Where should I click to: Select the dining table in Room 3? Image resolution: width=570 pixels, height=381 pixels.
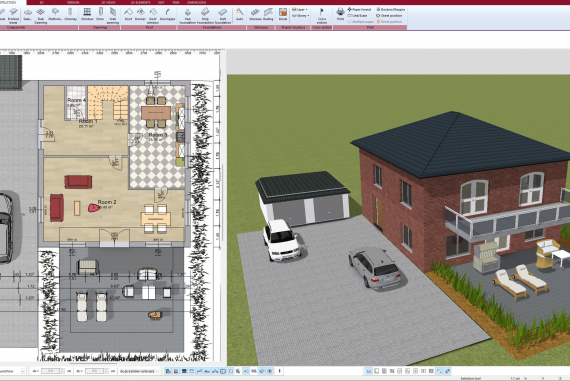click(156, 112)
